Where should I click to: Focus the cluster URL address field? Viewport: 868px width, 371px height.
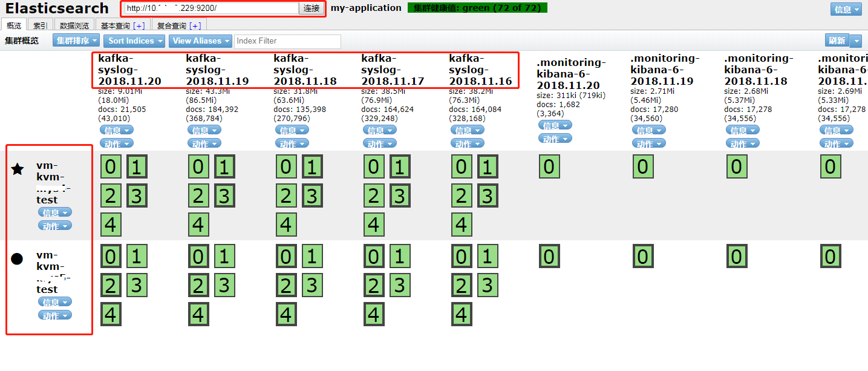(x=212, y=8)
